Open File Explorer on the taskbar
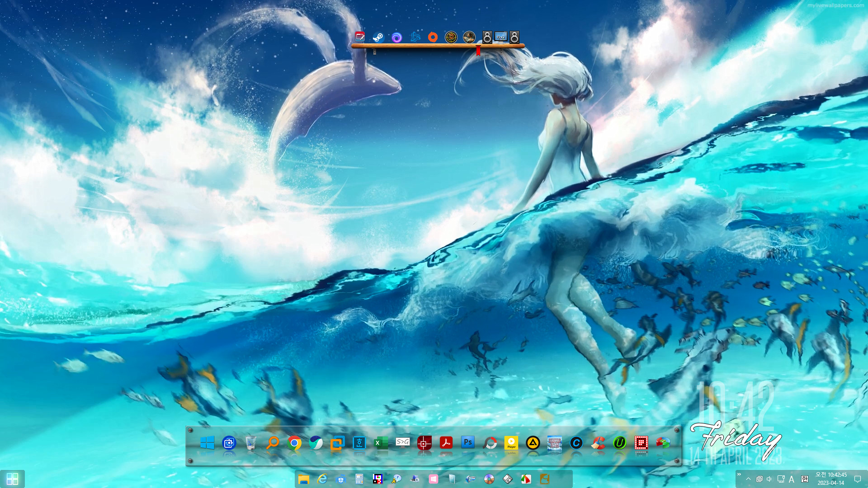868x488 pixels. coord(303,479)
